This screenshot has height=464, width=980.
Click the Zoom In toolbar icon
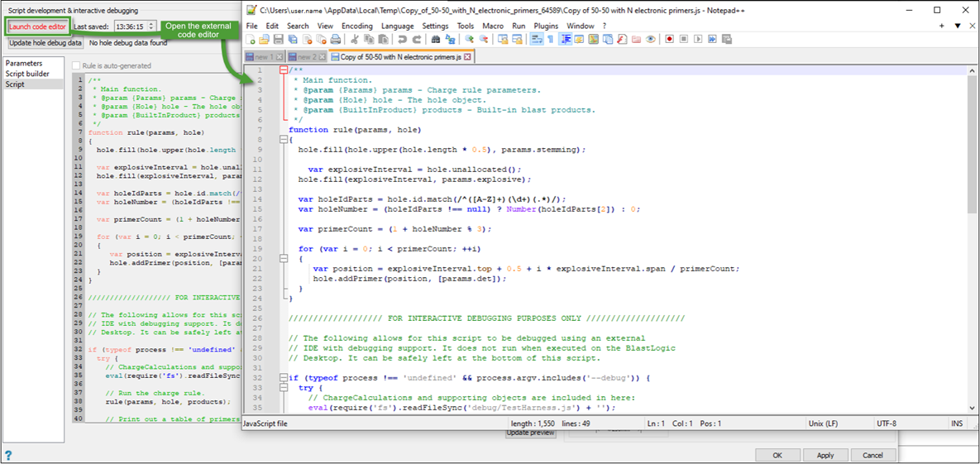tap(469, 39)
